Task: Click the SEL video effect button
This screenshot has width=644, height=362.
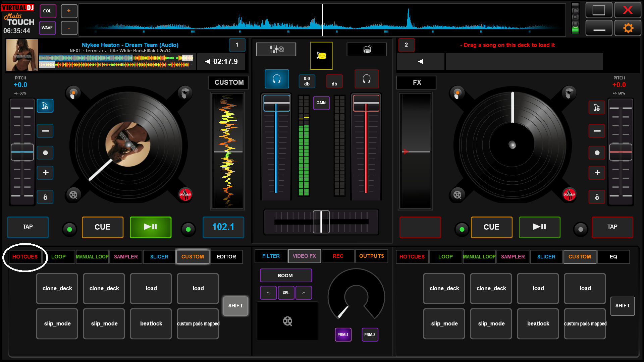Action: (286, 293)
